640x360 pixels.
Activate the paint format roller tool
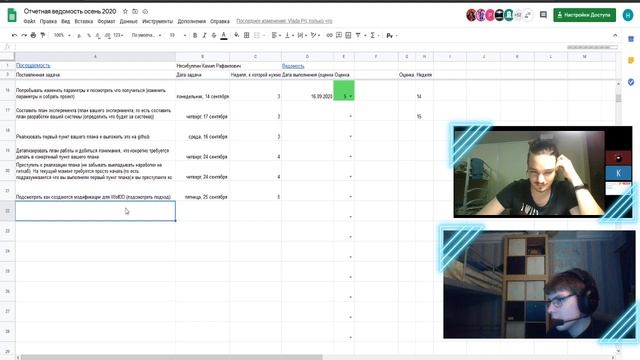[x=42, y=36]
